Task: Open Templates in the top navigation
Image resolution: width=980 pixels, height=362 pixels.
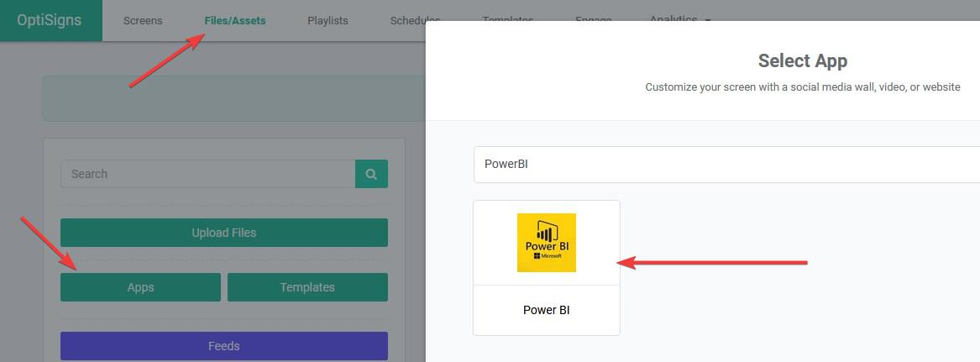Action: coord(507,18)
